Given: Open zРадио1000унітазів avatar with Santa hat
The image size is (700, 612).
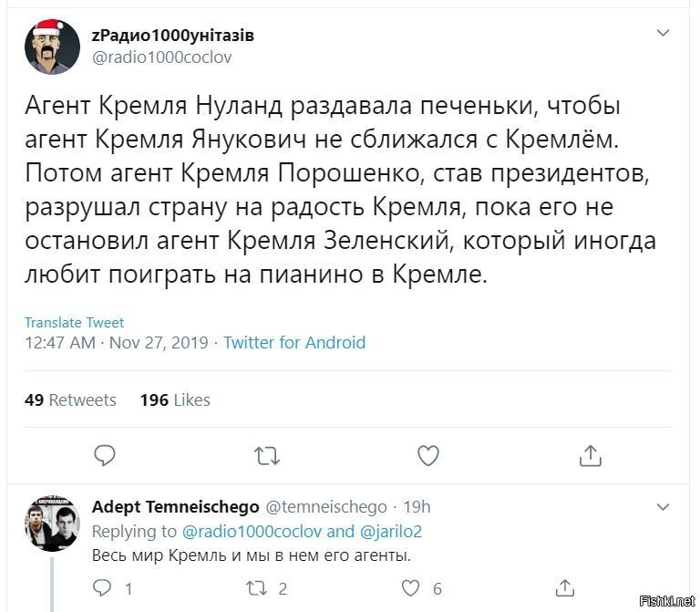Looking at the screenshot, I should 52,47.
